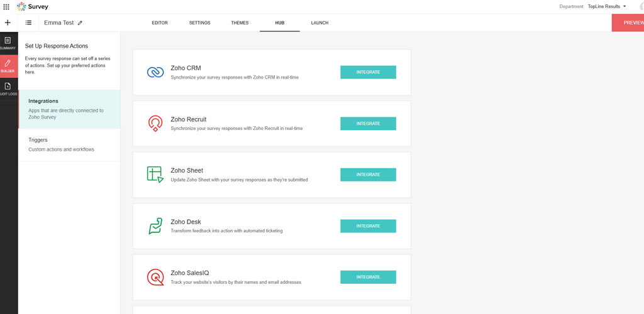Click the Emma Test survey title
This screenshot has height=314, width=644.
pos(59,23)
